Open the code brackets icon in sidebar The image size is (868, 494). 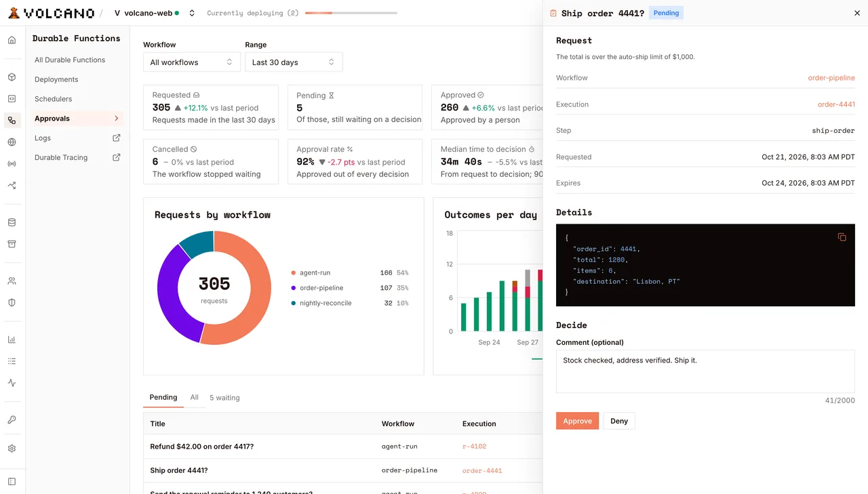point(12,99)
